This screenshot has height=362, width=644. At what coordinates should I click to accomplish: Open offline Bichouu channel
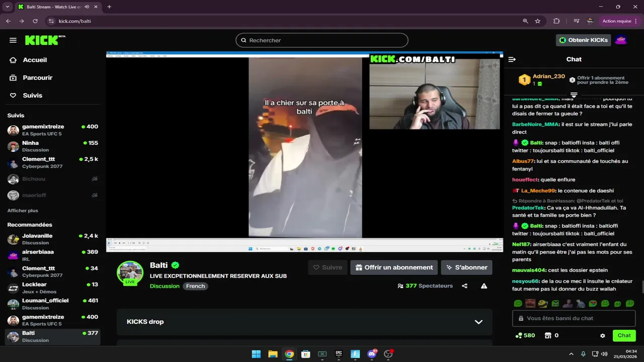53,179
